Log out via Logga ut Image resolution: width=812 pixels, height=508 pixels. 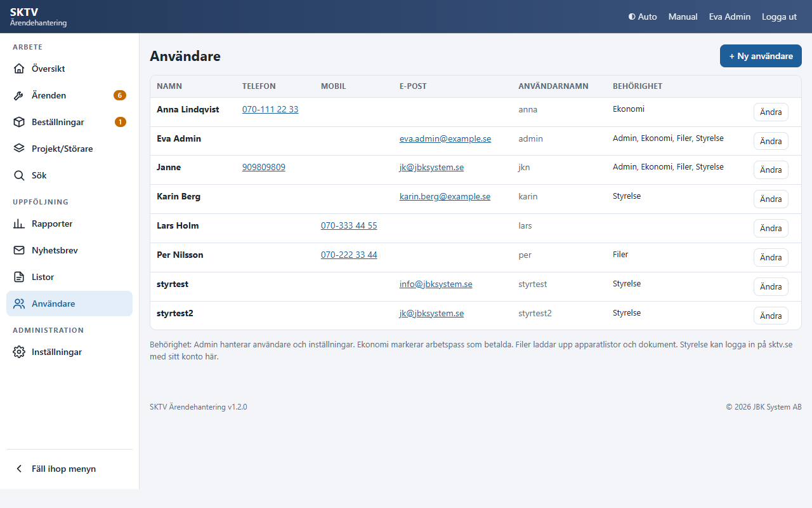[x=779, y=17]
